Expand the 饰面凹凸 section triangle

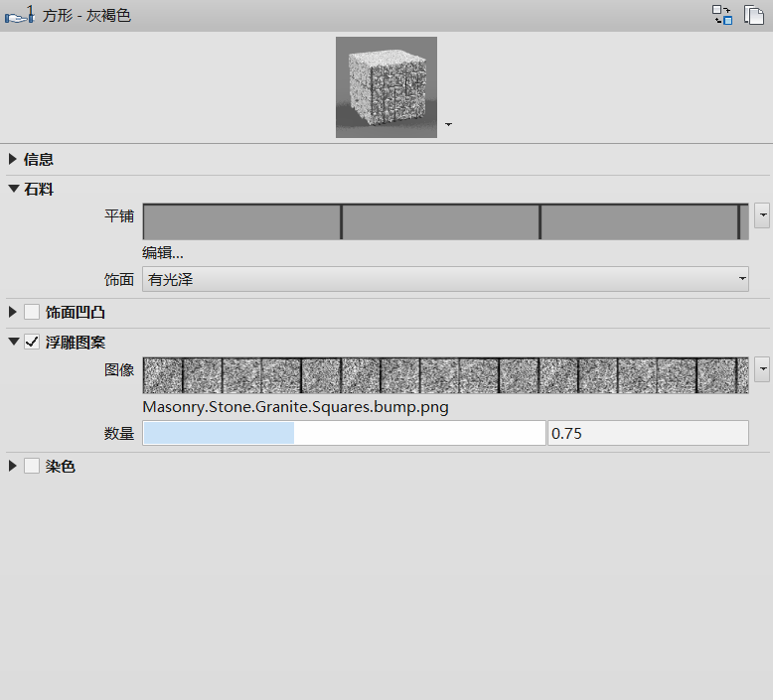13,312
